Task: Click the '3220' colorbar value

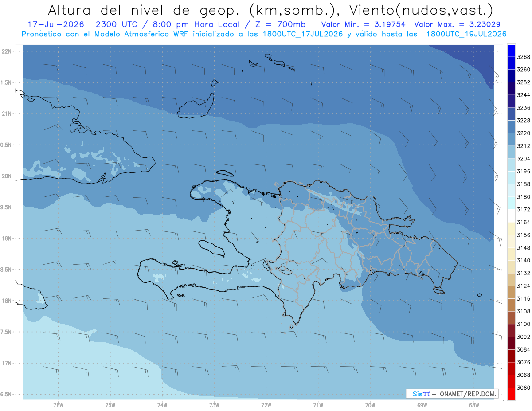Action: click(524, 133)
